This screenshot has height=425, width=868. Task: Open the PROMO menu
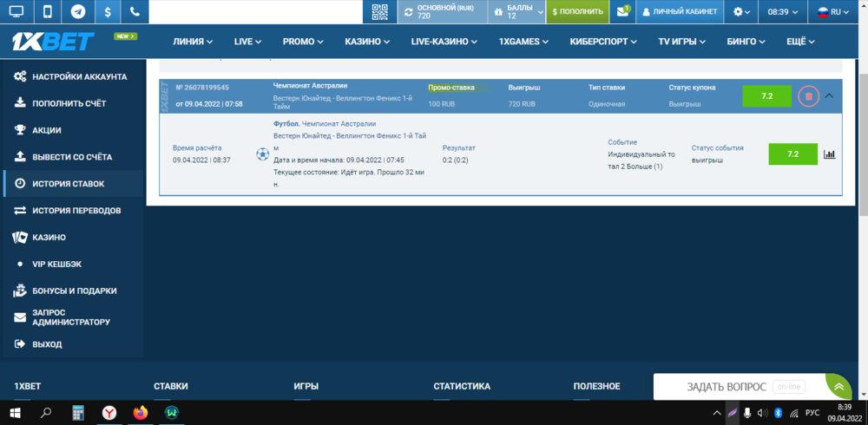[x=303, y=42]
